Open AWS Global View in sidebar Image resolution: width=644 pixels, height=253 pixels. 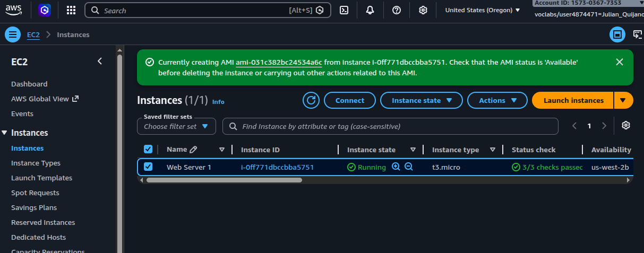pyautogui.click(x=40, y=99)
